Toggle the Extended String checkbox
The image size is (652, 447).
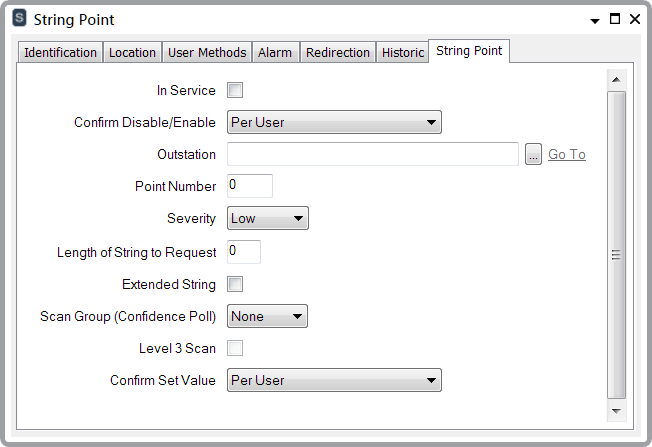tap(235, 284)
